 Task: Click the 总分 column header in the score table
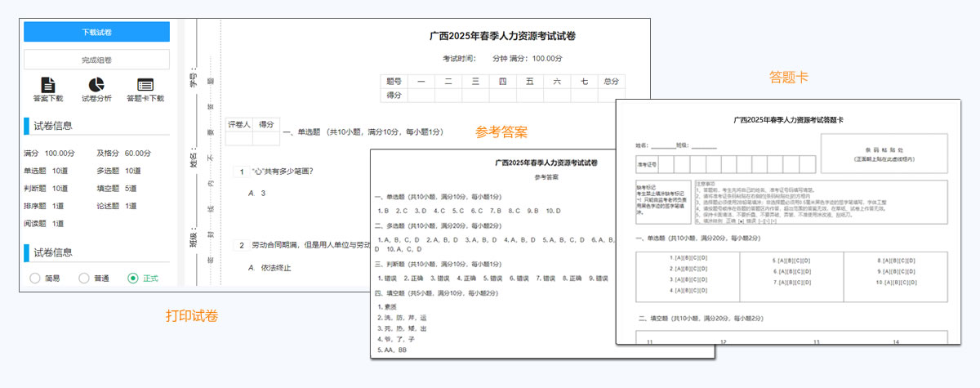[612, 82]
